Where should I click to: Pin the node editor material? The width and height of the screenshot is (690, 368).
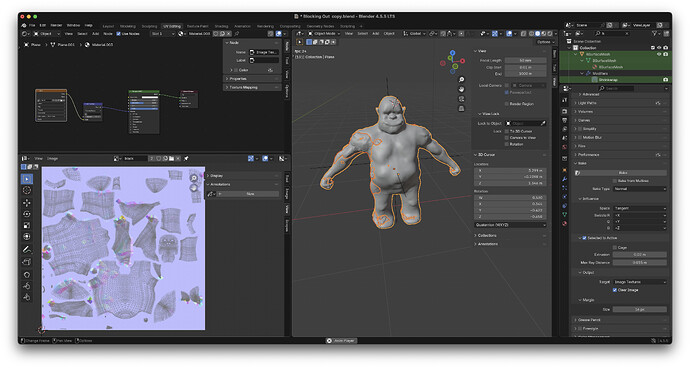click(237, 33)
